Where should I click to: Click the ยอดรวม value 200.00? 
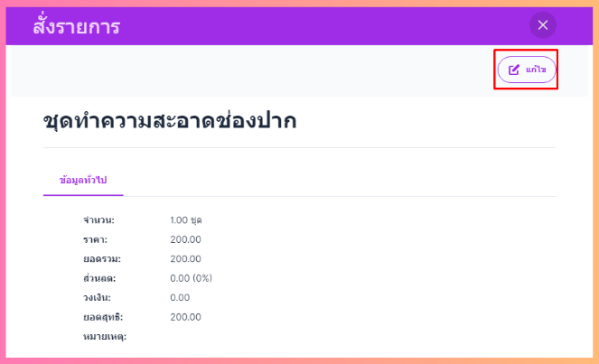185,259
